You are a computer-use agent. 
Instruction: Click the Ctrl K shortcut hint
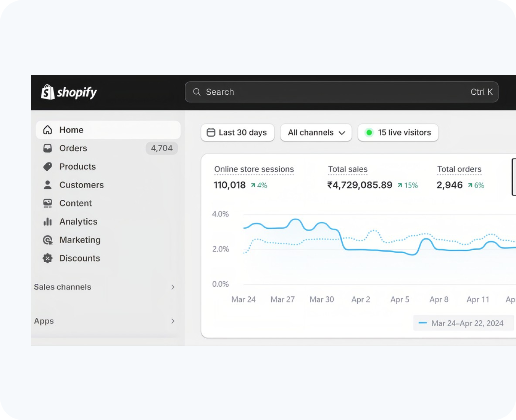482,92
